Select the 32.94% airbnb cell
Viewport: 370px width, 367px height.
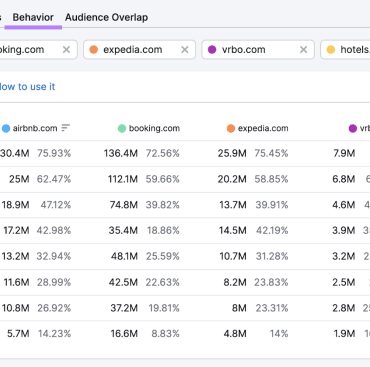click(x=54, y=256)
